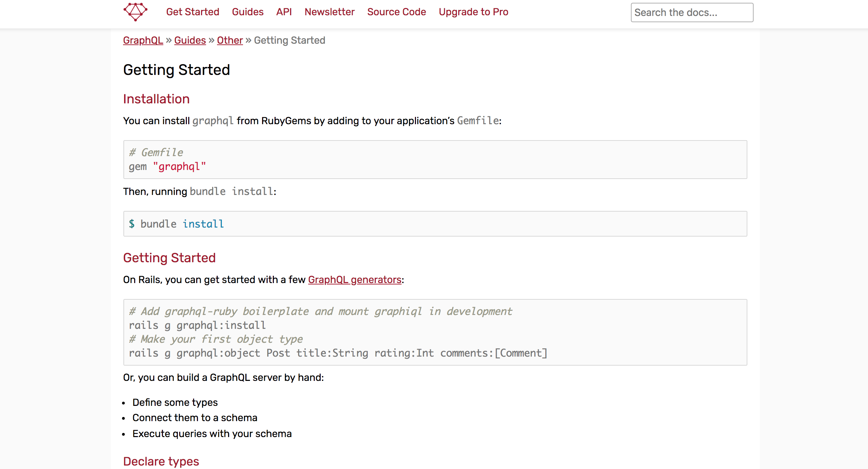Click the Add graphql-ruby boilerplate comment line
This screenshot has width=868, height=469.
point(321,312)
